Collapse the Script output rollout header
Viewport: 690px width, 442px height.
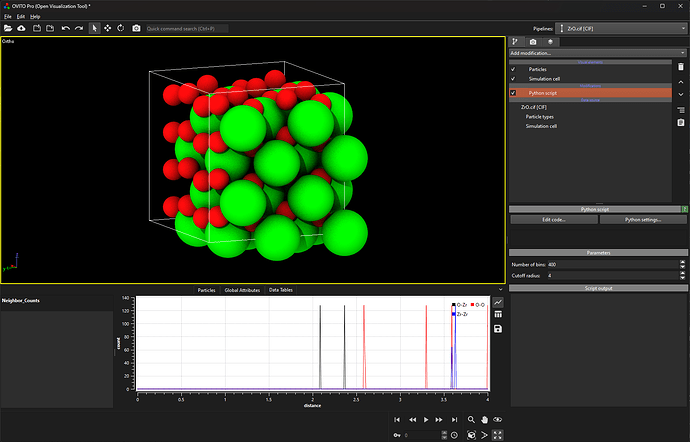(598, 288)
